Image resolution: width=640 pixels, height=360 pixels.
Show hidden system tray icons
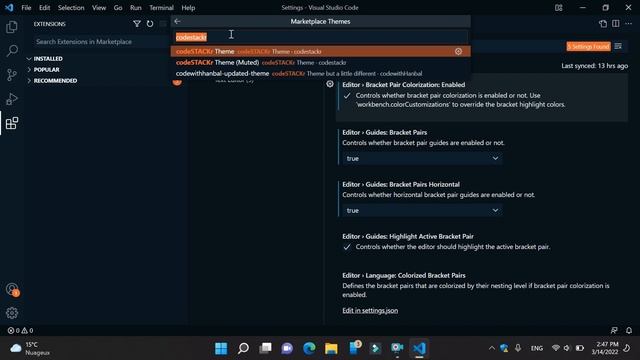(x=492, y=348)
